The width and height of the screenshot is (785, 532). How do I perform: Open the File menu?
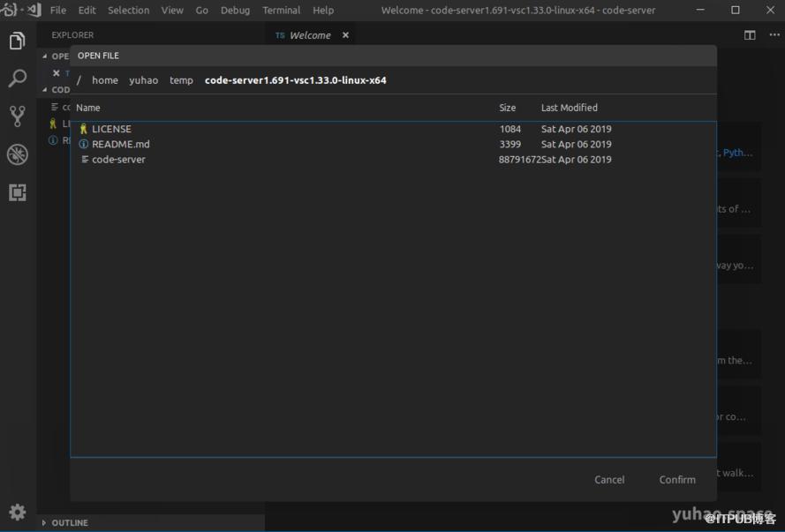click(58, 10)
